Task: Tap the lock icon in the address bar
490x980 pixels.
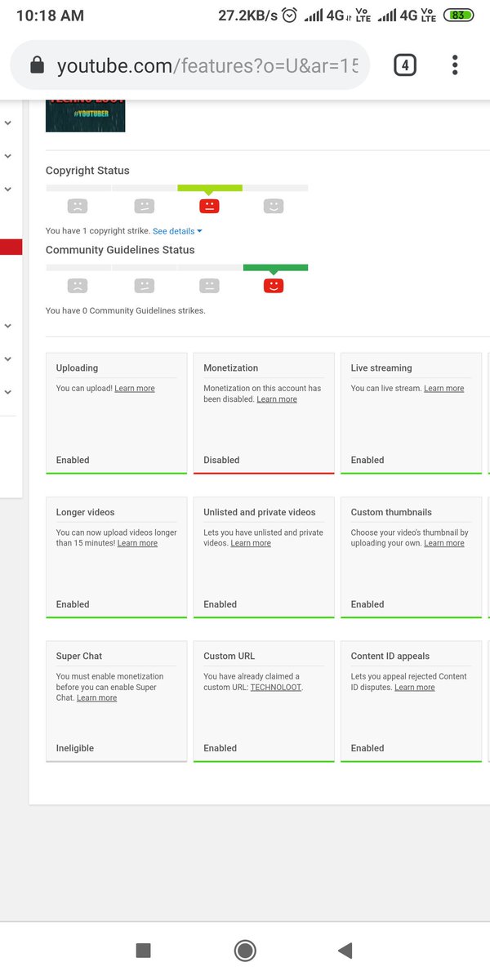Action: click(x=37, y=66)
